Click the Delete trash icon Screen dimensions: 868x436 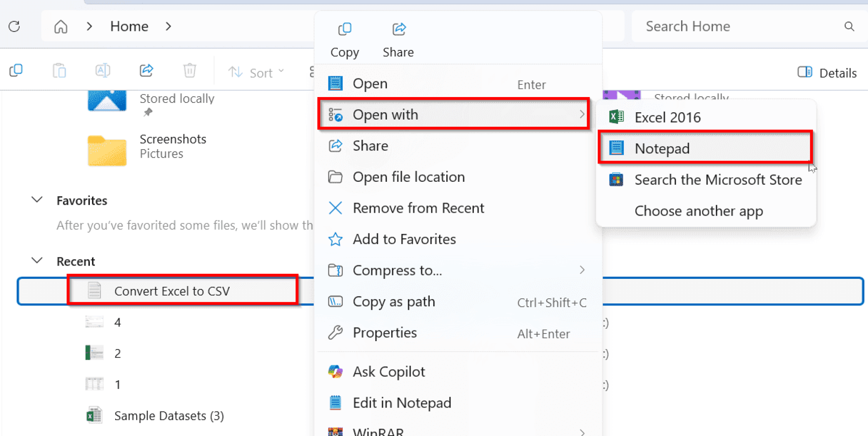point(189,70)
